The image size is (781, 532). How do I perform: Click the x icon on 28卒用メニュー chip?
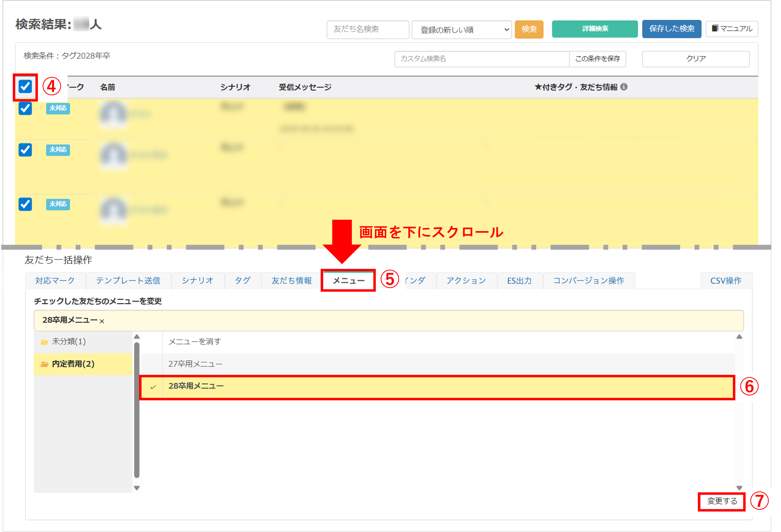(102, 321)
